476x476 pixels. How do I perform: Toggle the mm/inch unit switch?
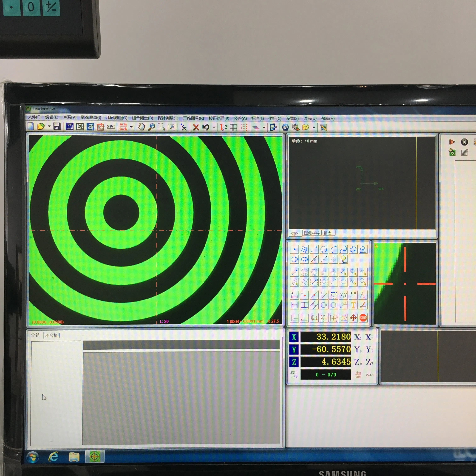(123, 127)
